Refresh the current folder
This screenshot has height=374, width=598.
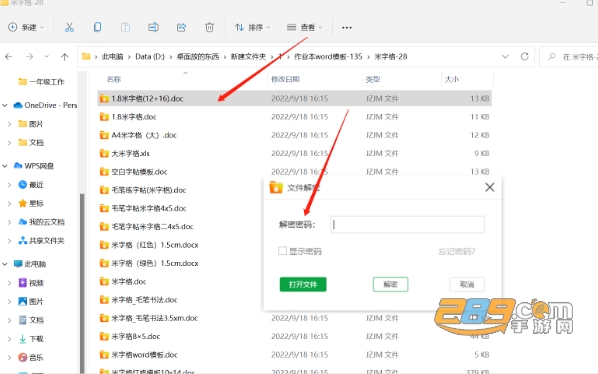point(525,56)
